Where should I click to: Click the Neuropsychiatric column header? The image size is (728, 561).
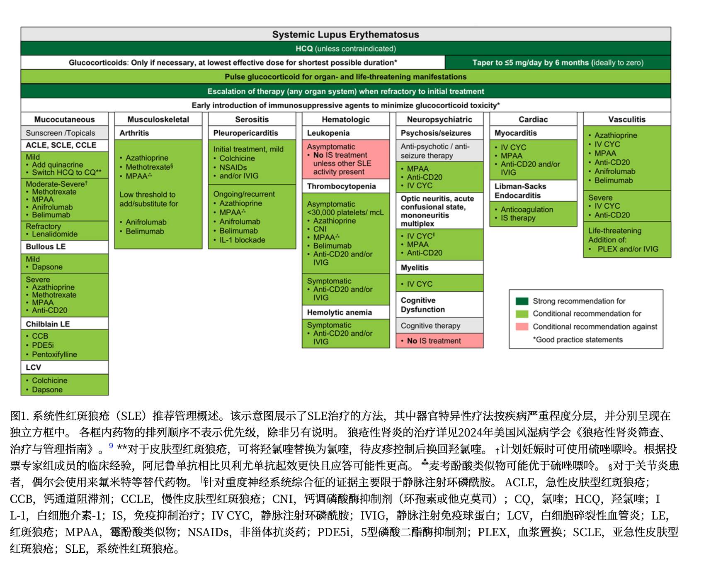click(x=439, y=120)
